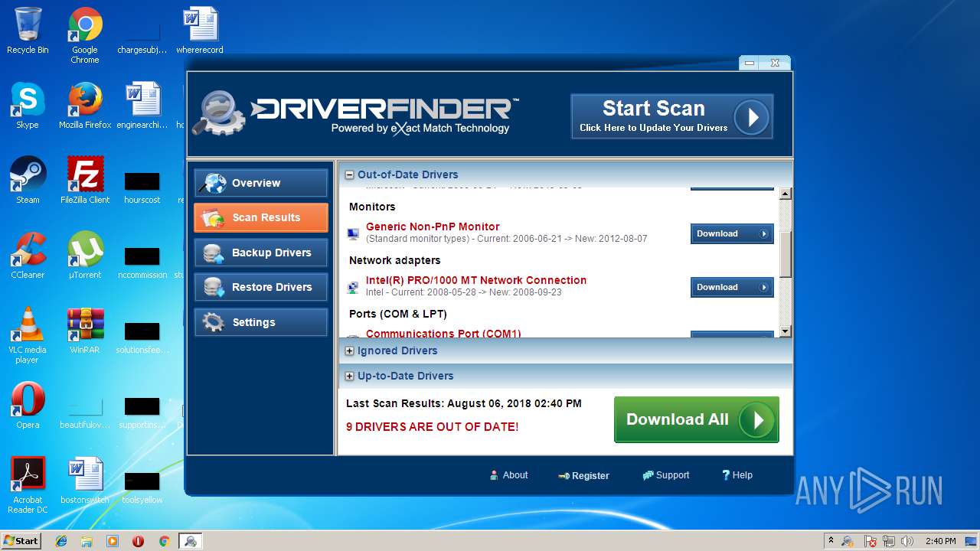The width and height of the screenshot is (980, 551).
Task: Open the Register link
Action: (x=584, y=475)
